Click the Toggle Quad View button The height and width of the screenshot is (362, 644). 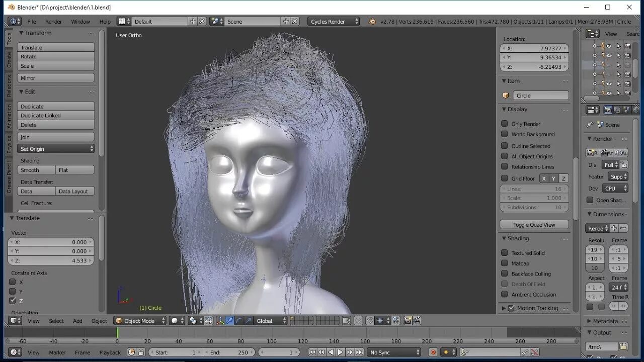tap(534, 225)
